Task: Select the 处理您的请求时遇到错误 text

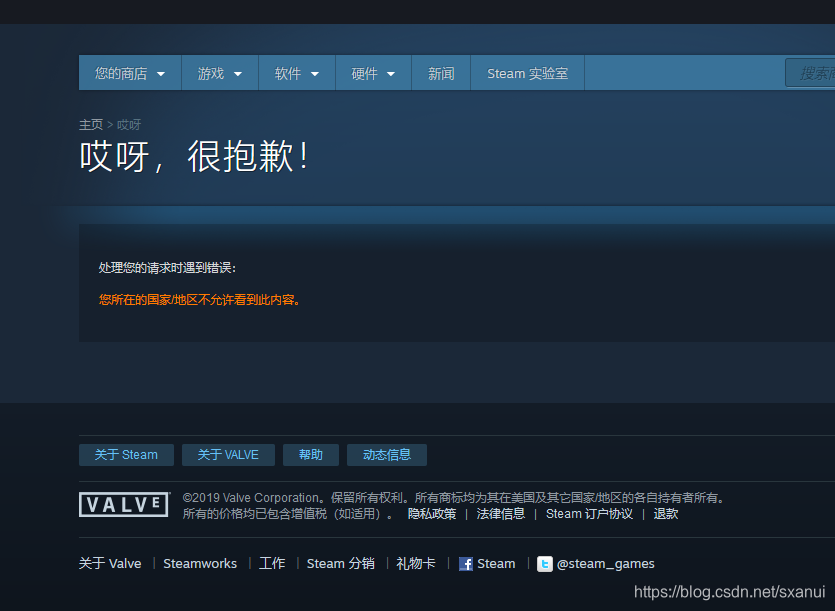Action: click(x=167, y=268)
